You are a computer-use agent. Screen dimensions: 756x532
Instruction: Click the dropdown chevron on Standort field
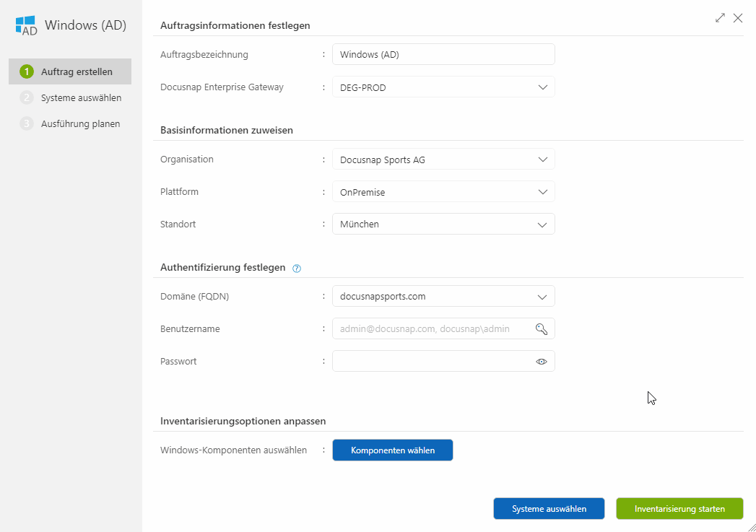pyautogui.click(x=542, y=224)
